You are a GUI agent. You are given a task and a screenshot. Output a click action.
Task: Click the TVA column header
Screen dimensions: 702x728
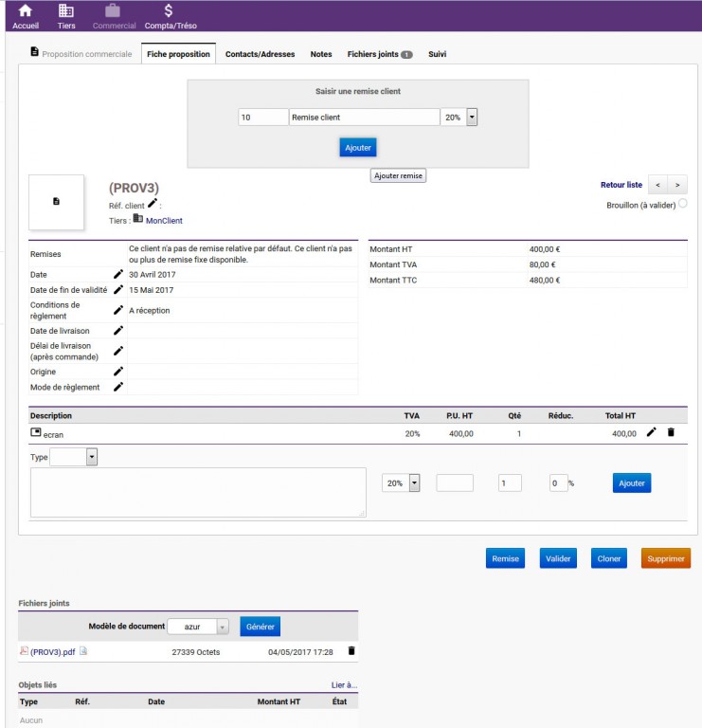(x=411, y=415)
